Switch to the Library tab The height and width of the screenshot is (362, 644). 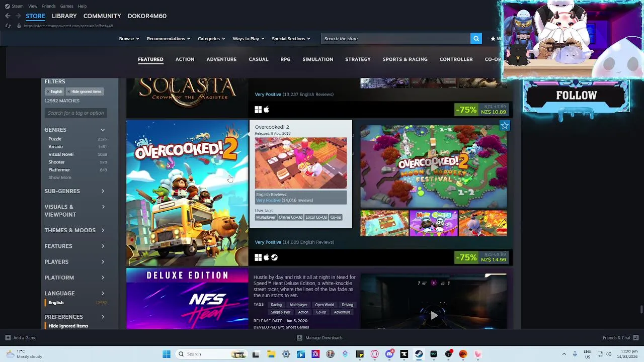64,16
